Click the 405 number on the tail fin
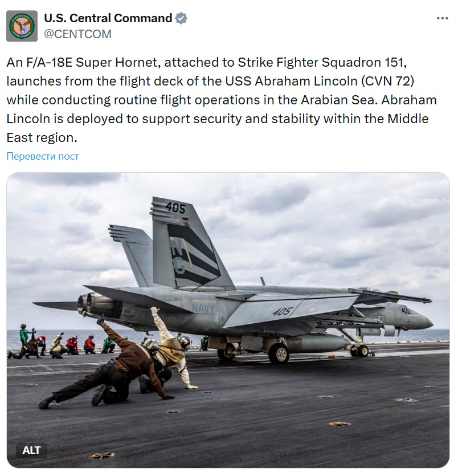 (175, 208)
